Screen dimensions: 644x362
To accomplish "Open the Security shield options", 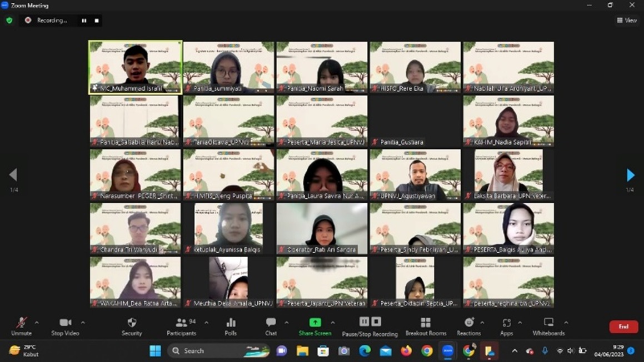I will click(132, 326).
